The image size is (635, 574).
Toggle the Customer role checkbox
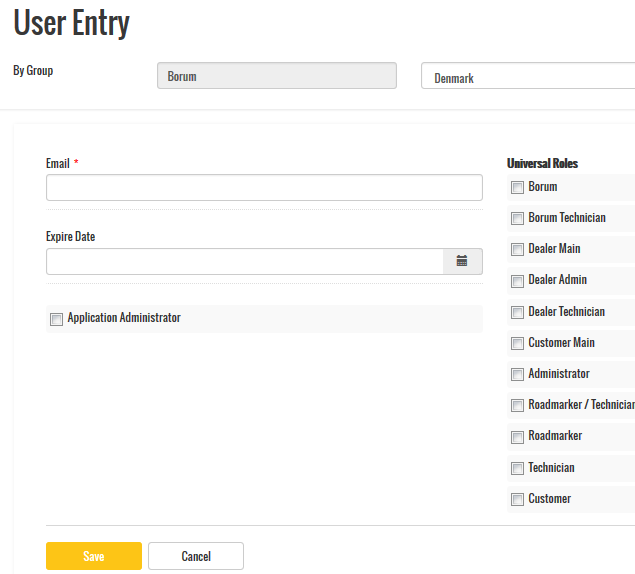517,500
